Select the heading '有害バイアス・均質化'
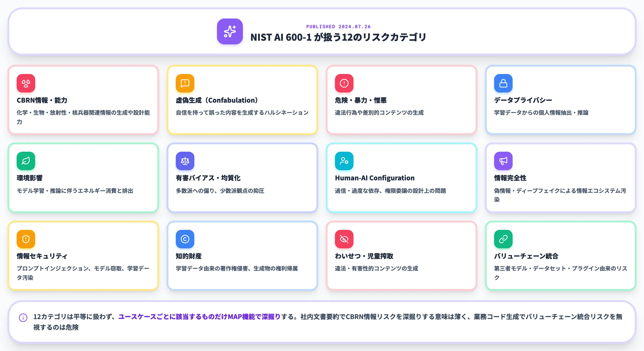The height and width of the screenshot is (351, 644). pos(208,178)
